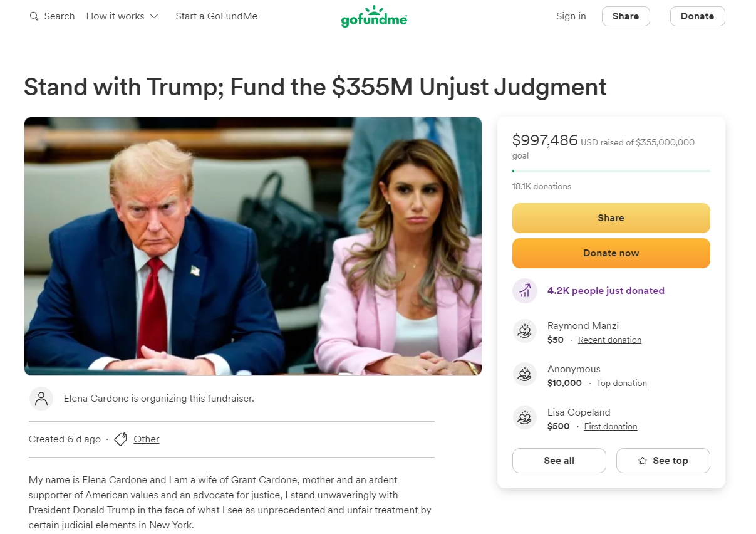Image resolution: width=756 pixels, height=534 pixels.
Task: Click the See all donations button
Action: tap(559, 461)
